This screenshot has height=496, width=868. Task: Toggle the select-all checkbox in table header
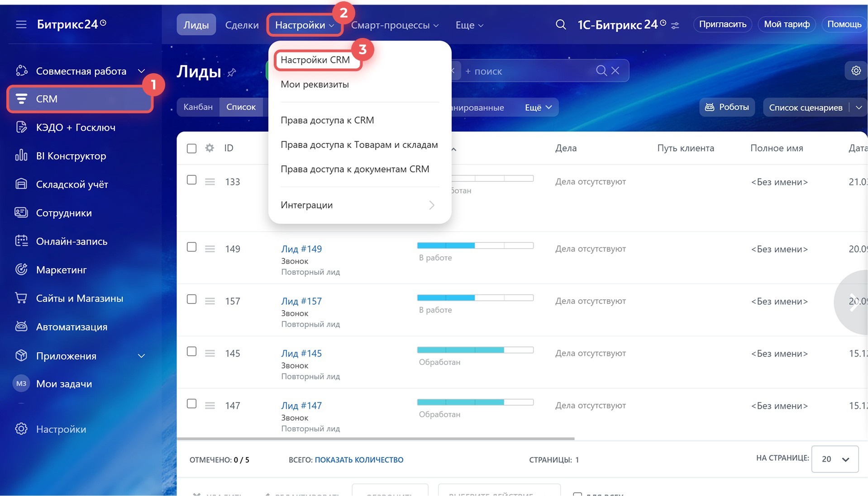191,148
